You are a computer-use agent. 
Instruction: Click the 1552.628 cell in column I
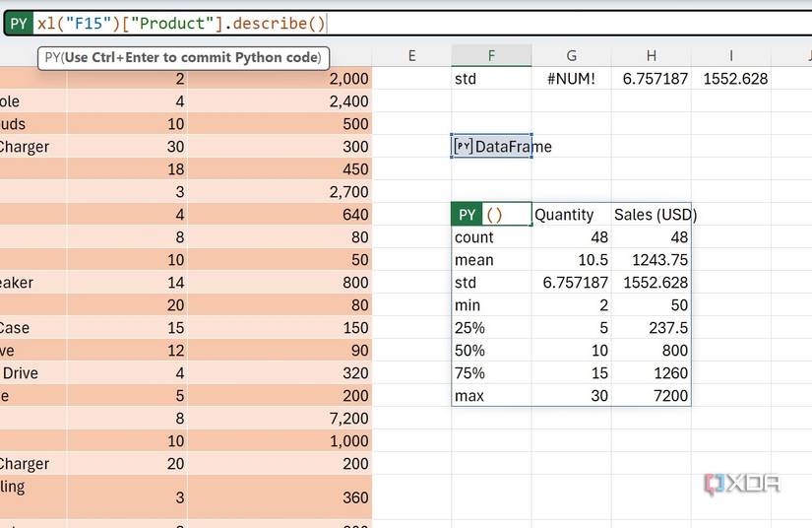tap(730, 79)
